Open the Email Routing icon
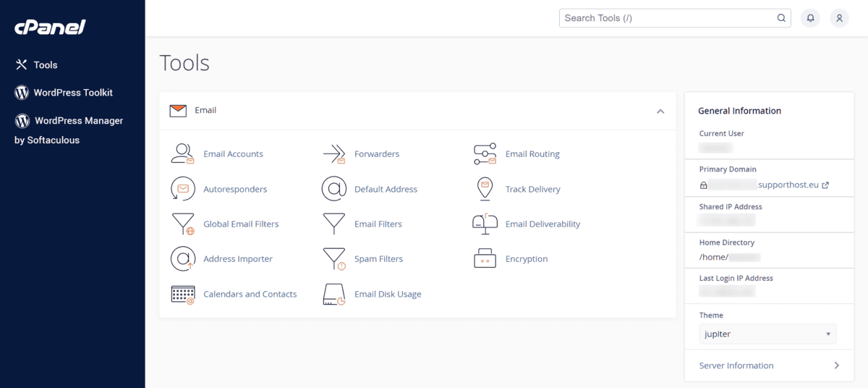This screenshot has width=868, height=388. pyautogui.click(x=485, y=153)
